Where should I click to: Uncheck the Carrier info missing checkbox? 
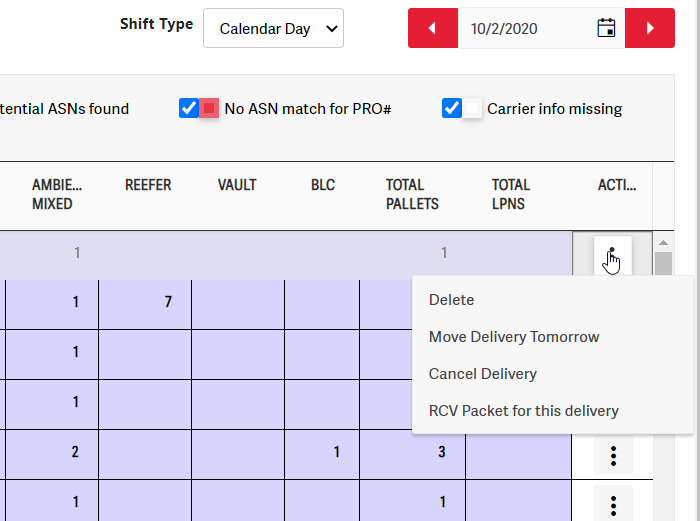[x=451, y=108]
